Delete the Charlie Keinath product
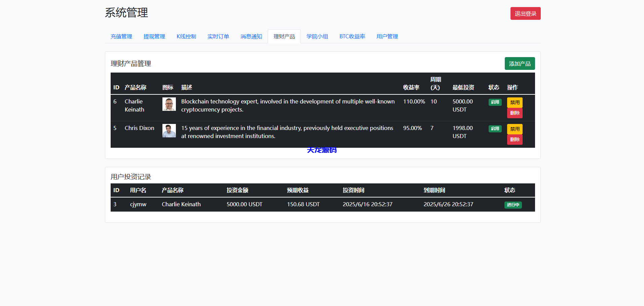 tap(515, 113)
